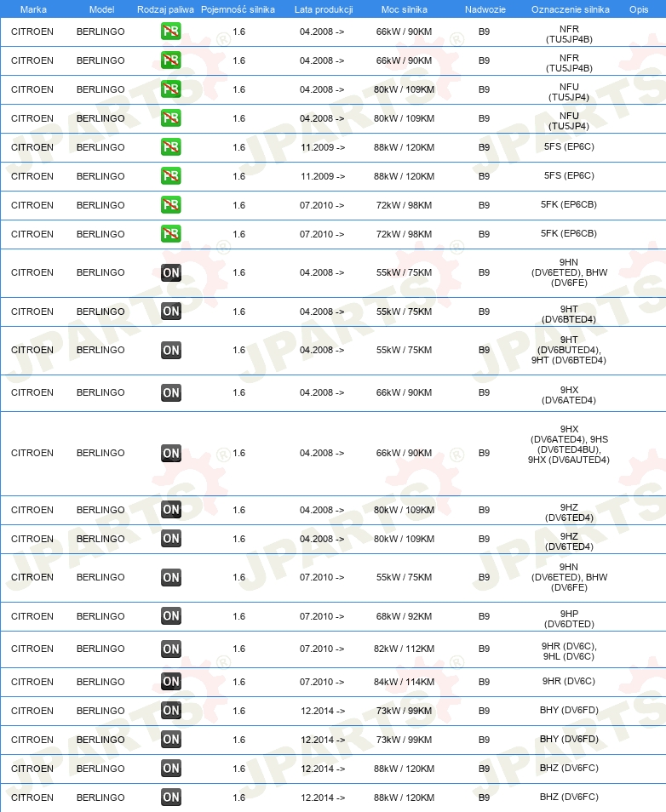This screenshot has height=812, width=666.
Task: Click ON icon in 9HS (DV6TED4BU) row
Action: pos(171,453)
